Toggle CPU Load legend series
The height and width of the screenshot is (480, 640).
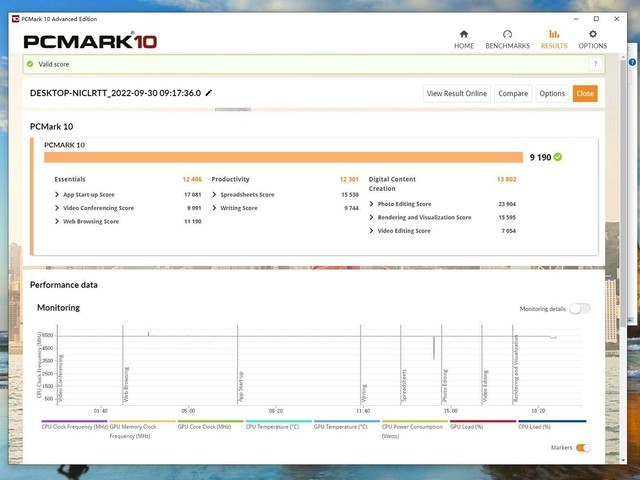pyautogui.click(x=552, y=425)
